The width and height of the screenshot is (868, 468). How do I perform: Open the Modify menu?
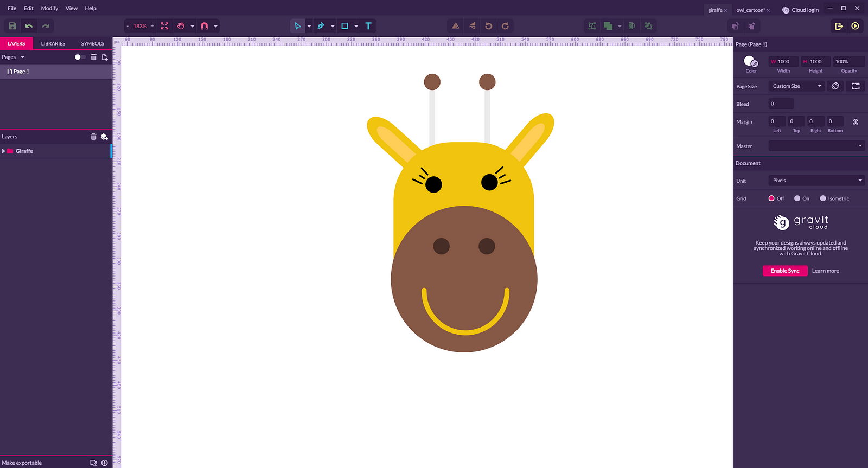coord(49,8)
